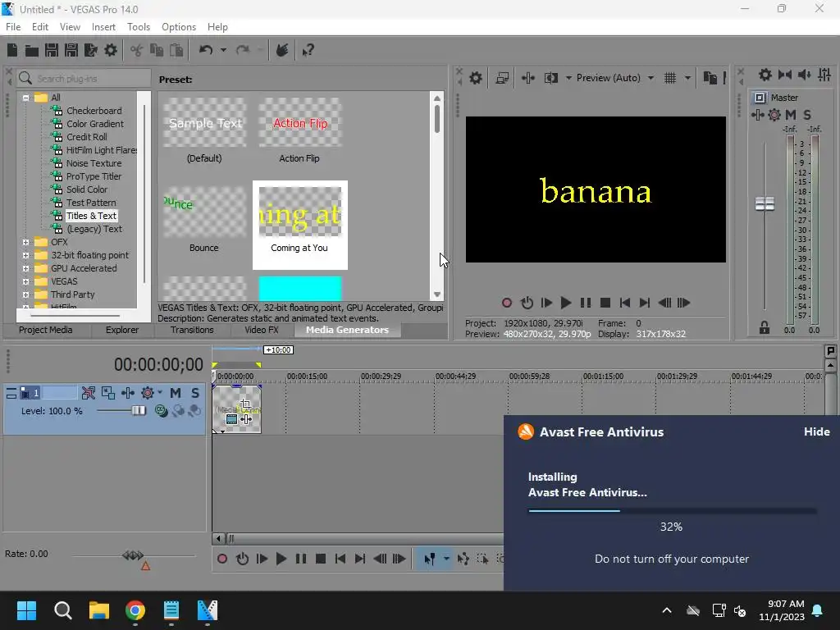This screenshot has width=840, height=630.
Task: Click the Undo arrow icon
Action: 206,50
